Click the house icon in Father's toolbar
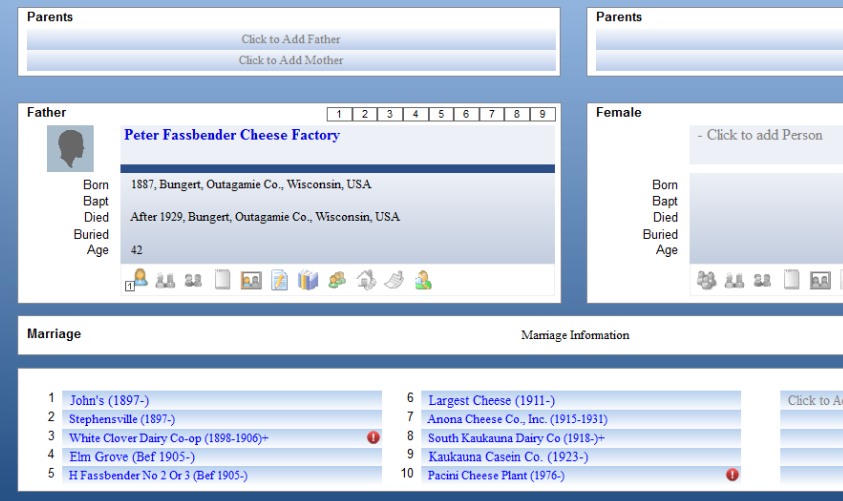Screen dimensions: 843x501 pyautogui.click(x=366, y=281)
